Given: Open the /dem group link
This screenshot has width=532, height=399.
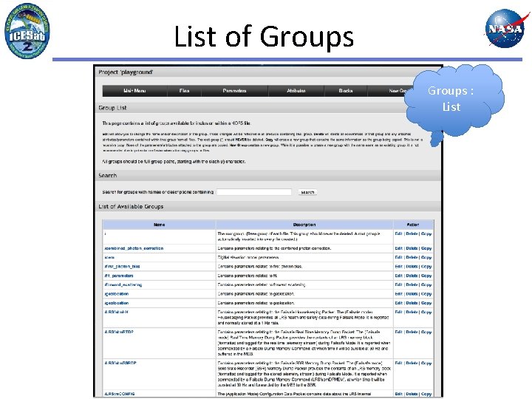Looking at the screenshot, I should (x=109, y=258).
